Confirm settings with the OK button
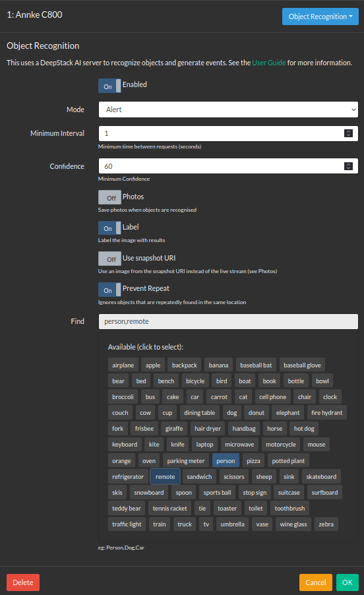Viewport: 364px width, 595px height. pyautogui.click(x=348, y=582)
